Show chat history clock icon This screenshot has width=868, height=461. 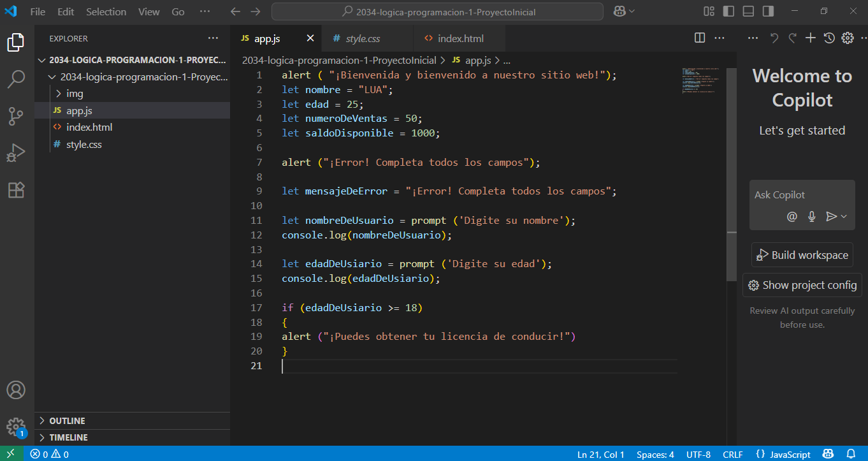click(x=829, y=38)
